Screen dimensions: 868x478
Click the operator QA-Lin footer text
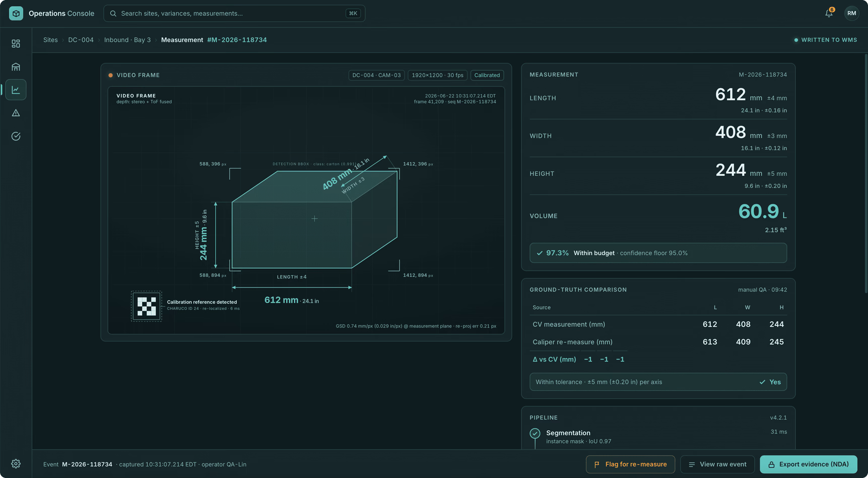tap(224, 464)
